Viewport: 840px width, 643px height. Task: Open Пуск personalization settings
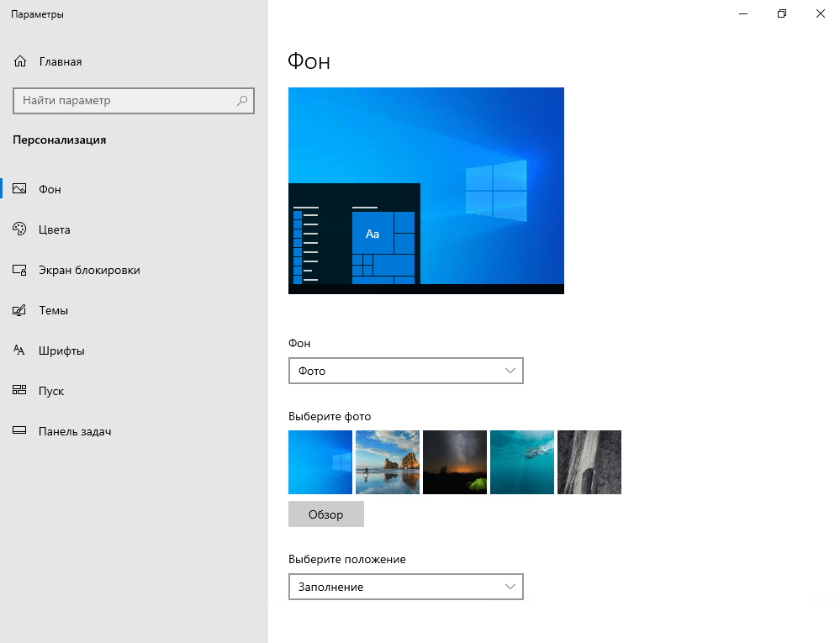click(x=134, y=391)
